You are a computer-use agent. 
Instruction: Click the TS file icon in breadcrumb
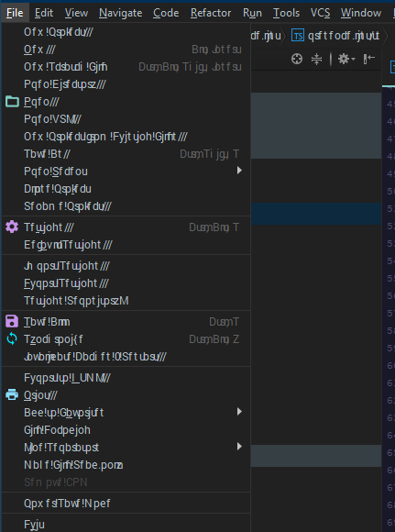298,36
